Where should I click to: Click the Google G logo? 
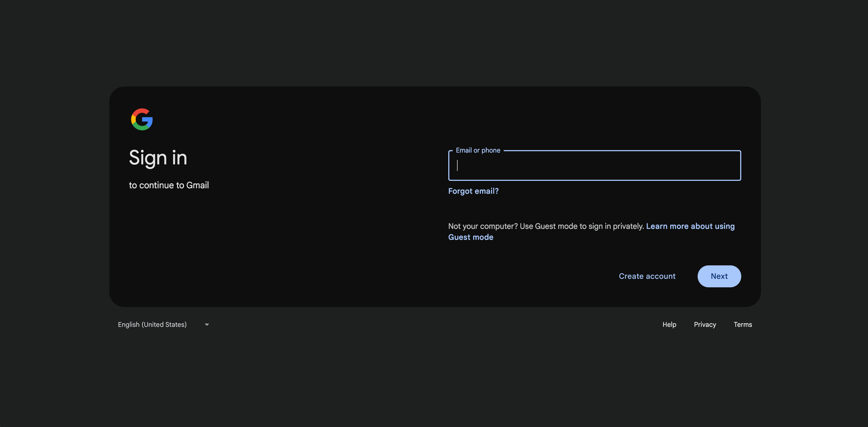[x=142, y=119]
